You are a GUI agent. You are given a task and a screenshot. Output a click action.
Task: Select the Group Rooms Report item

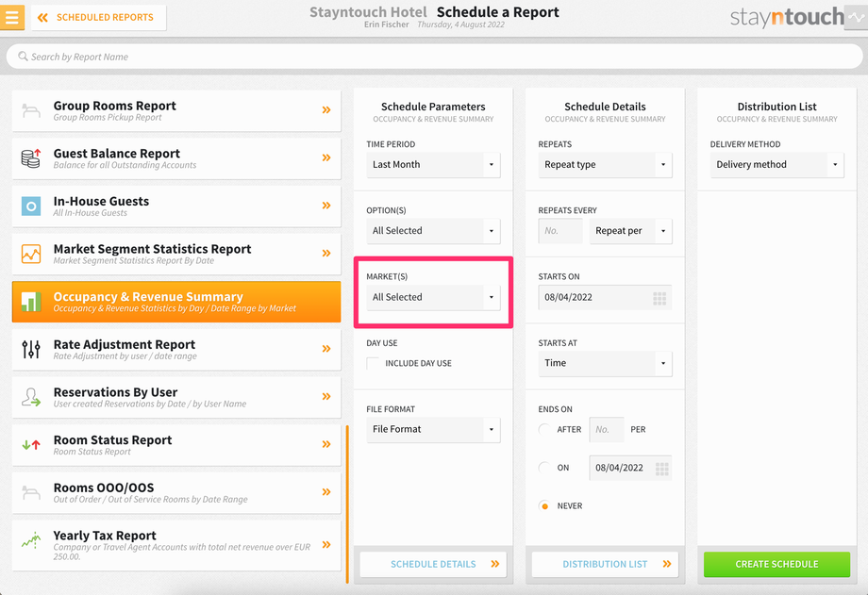(176, 110)
